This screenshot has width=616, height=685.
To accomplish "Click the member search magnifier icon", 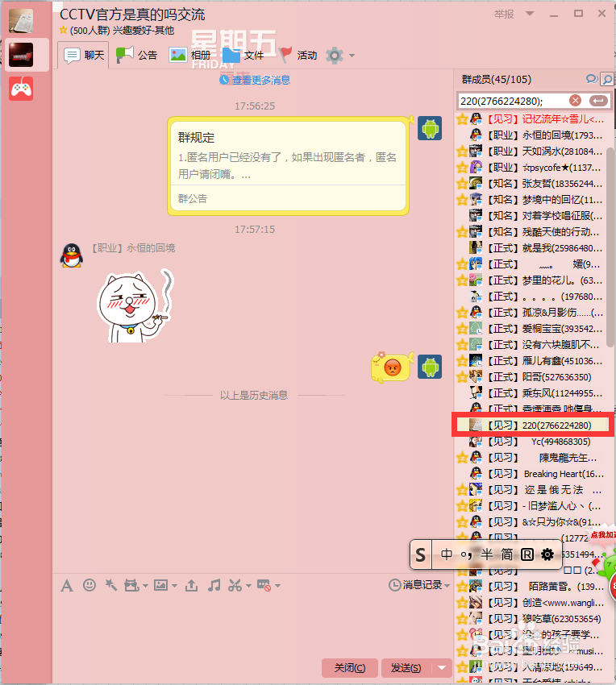I will pyautogui.click(x=607, y=79).
